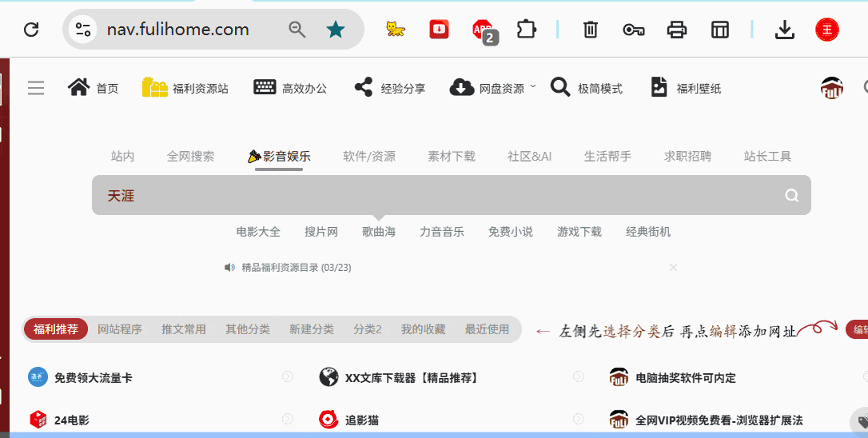Choose 歌曲海 search engine option
This screenshot has width=868, height=438.
pos(379,232)
